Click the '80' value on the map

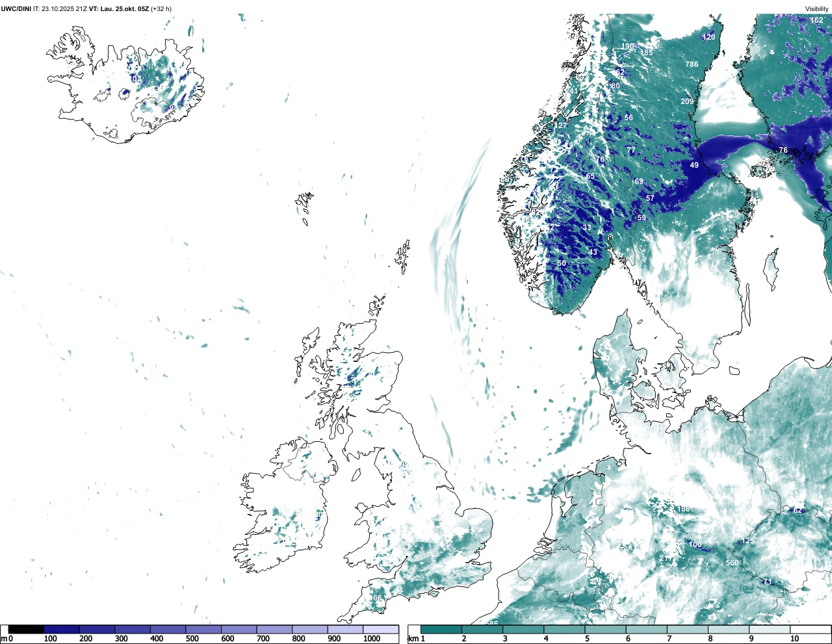click(x=616, y=86)
